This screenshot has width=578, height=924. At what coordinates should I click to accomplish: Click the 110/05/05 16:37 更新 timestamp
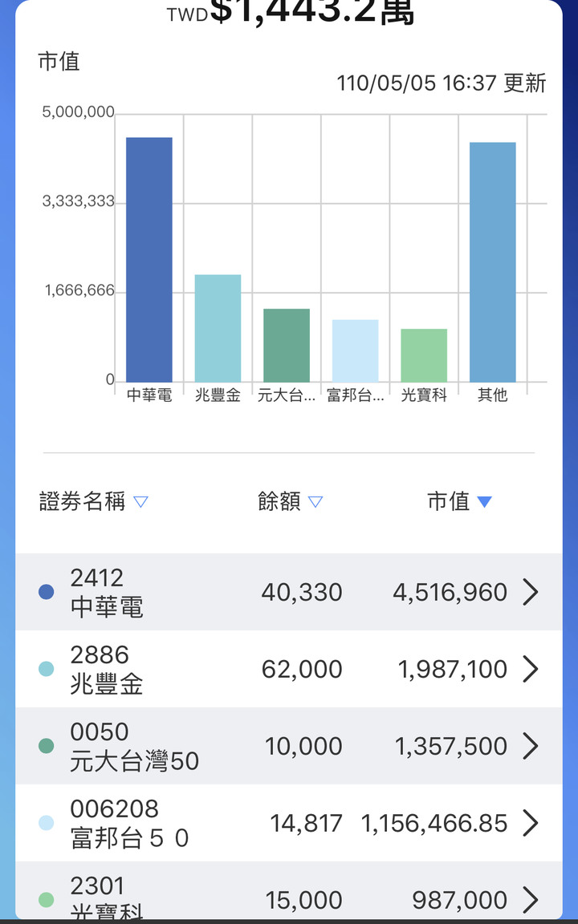[x=442, y=83]
